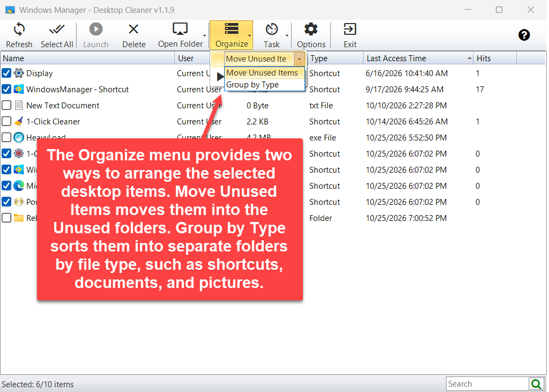Open the help question mark icon
The width and height of the screenshot is (549, 392).
coord(524,35)
